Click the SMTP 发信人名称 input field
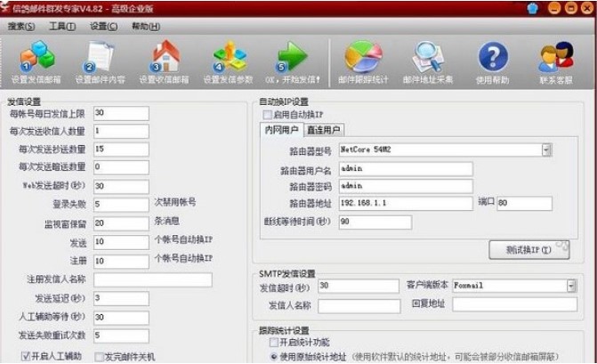Viewport: 597px width, 364px height. 359,306
